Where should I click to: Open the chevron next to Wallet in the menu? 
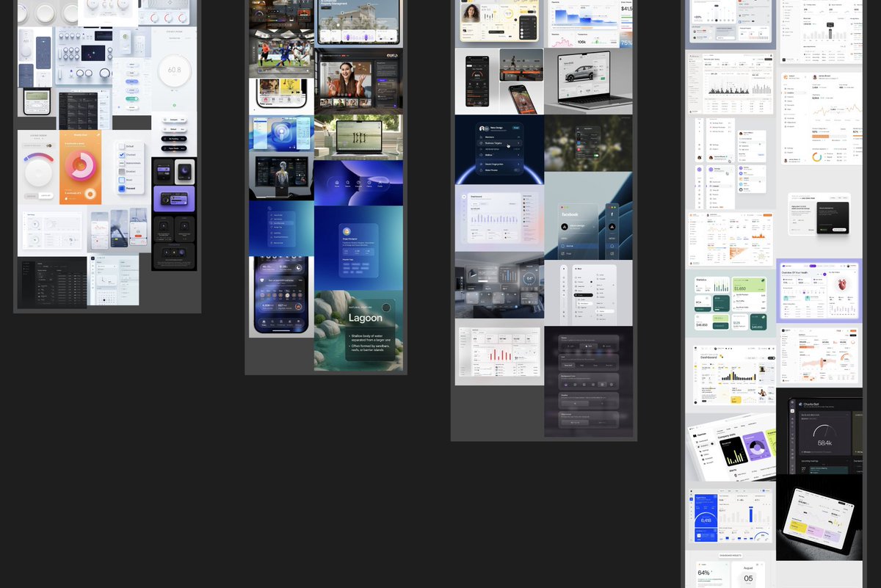[518, 155]
